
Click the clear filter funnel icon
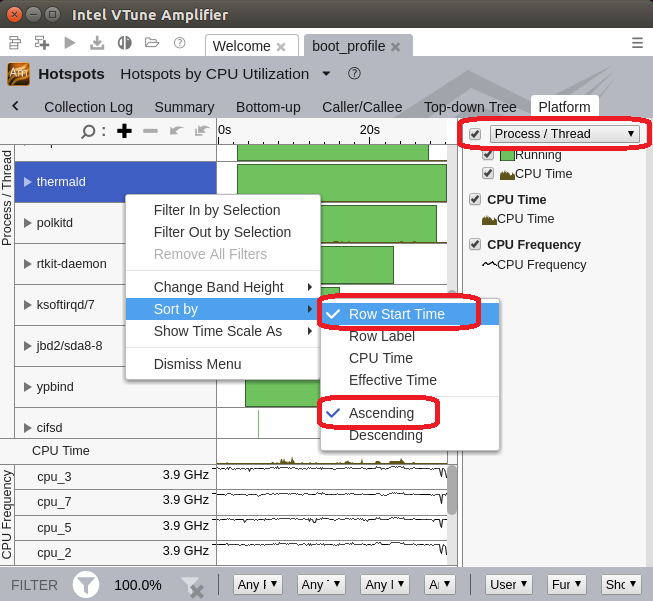coord(192,586)
